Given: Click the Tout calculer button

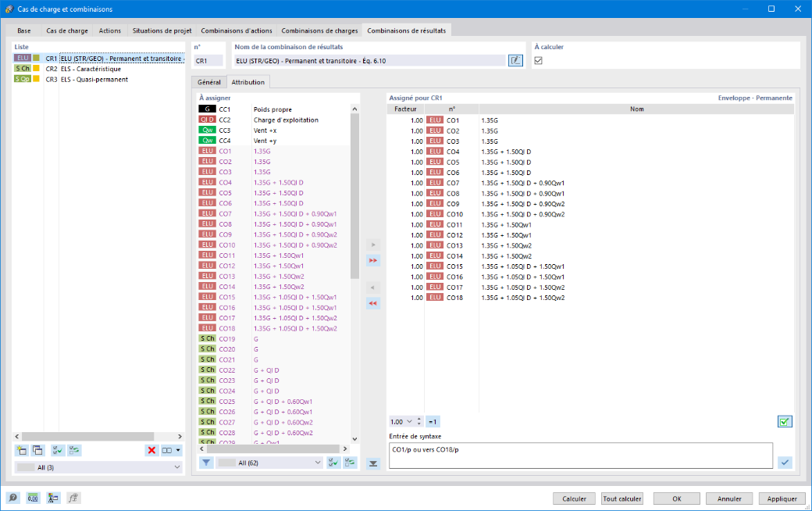Looking at the screenshot, I should tap(622, 498).
